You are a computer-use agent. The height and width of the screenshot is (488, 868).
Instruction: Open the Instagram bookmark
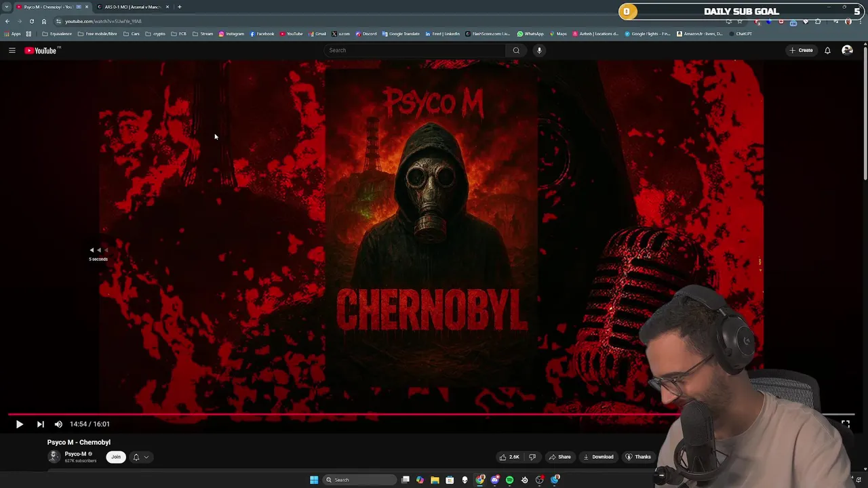tap(231, 34)
